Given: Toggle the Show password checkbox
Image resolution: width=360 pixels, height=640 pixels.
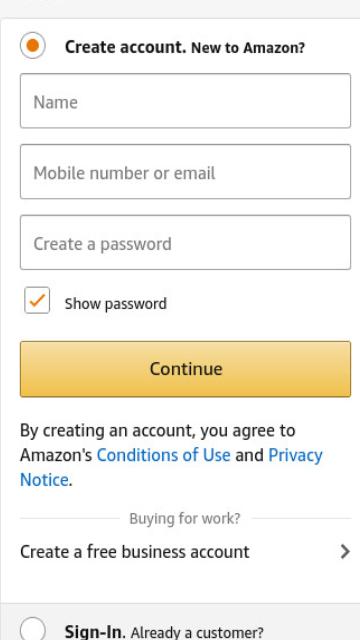Looking at the screenshot, I should (37, 300).
